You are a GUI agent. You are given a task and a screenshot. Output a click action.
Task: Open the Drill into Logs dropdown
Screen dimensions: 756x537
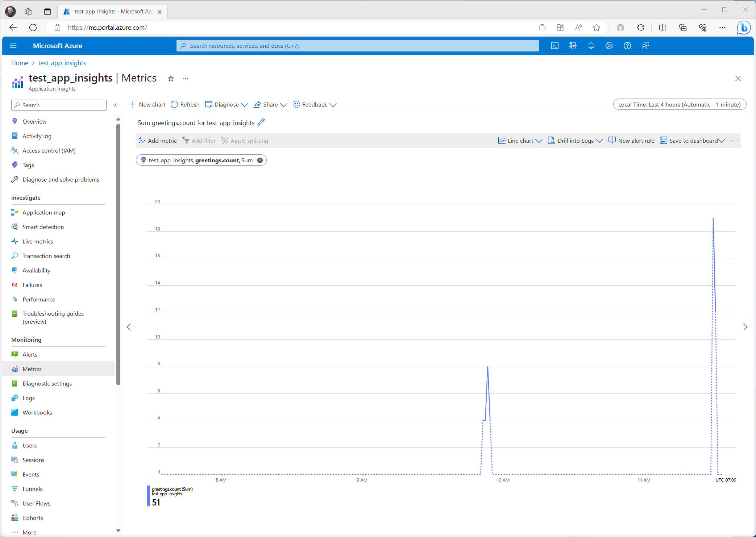(x=575, y=141)
